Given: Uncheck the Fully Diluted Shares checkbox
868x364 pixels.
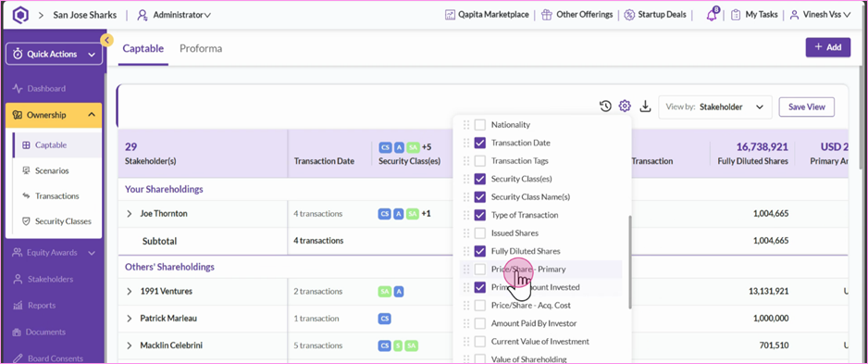Looking at the screenshot, I should [x=480, y=251].
